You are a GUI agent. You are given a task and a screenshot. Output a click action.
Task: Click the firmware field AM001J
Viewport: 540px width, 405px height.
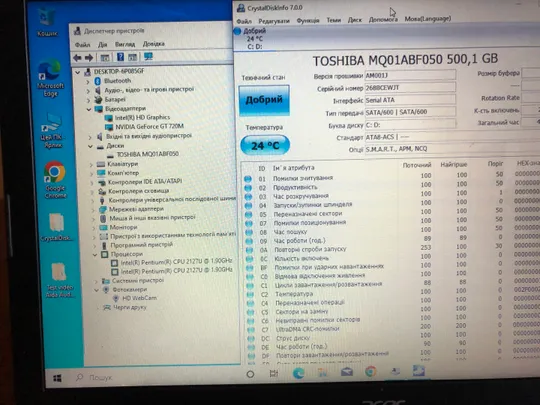click(410, 75)
